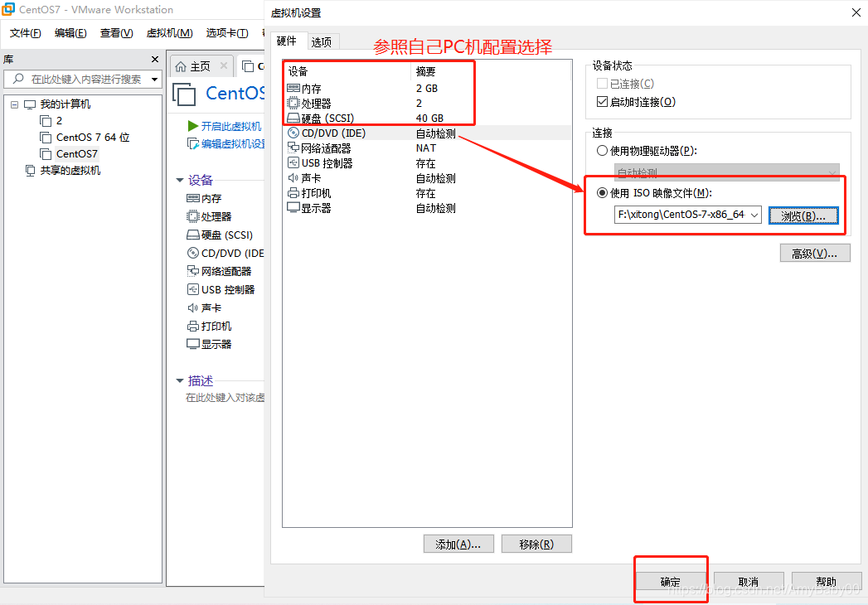868x605 pixels.
Task: Click the 取消 button
Action: pyautogui.click(x=749, y=582)
